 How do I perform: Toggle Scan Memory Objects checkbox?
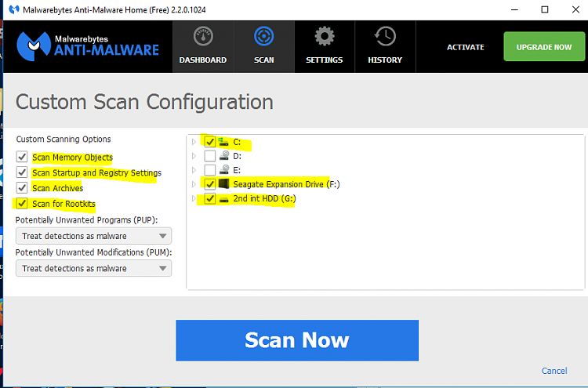click(22, 157)
